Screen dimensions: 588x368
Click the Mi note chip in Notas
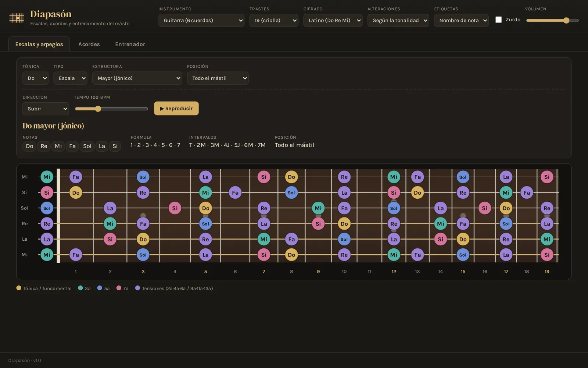[x=58, y=146]
